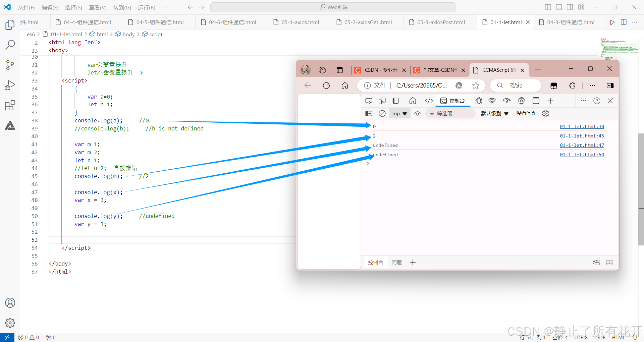Viewport: 644px width, 342px height.
Task: Go forward in VS Code navigation
Action: (x=202, y=7)
